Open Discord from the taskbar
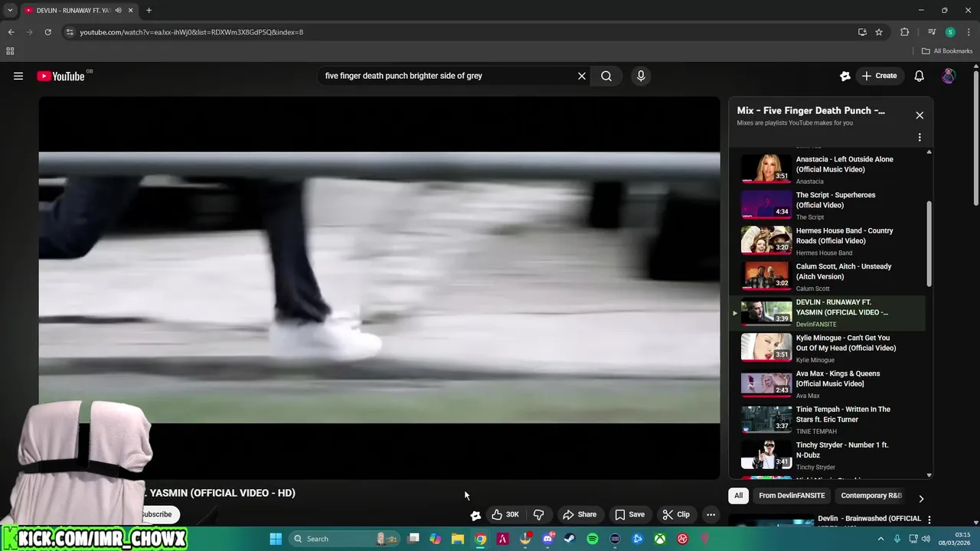 547,539
